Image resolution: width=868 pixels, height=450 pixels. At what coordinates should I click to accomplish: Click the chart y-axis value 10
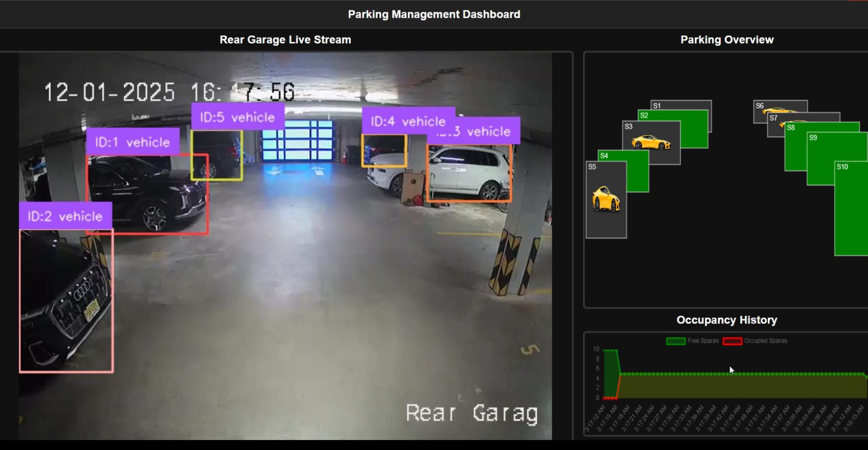pyautogui.click(x=596, y=349)
